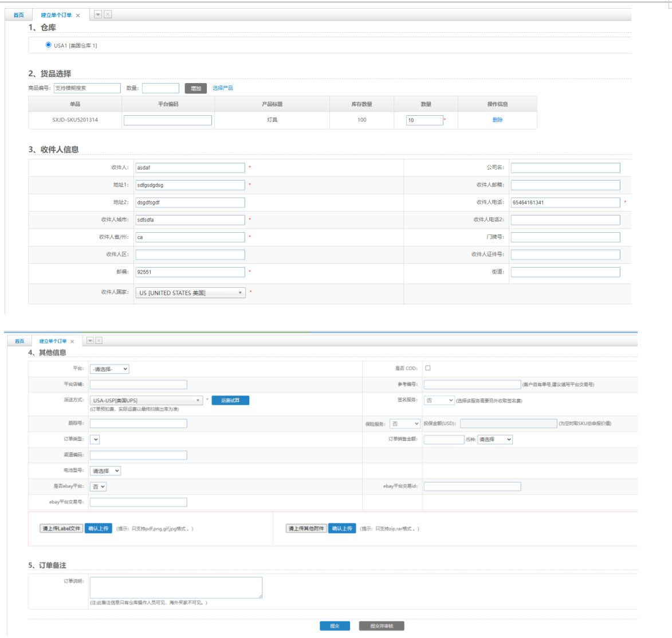Viewport: 672px width, 638px height.
Task: Open tab list dropdown icon above 其他信息
Action: pos(90,340)
